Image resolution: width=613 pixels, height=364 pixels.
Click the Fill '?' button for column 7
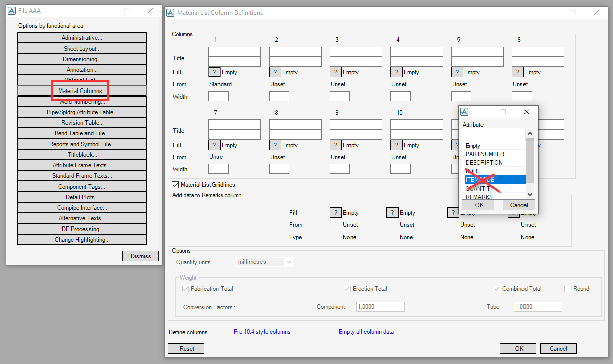pyautogui.click(x=214, y=145)
